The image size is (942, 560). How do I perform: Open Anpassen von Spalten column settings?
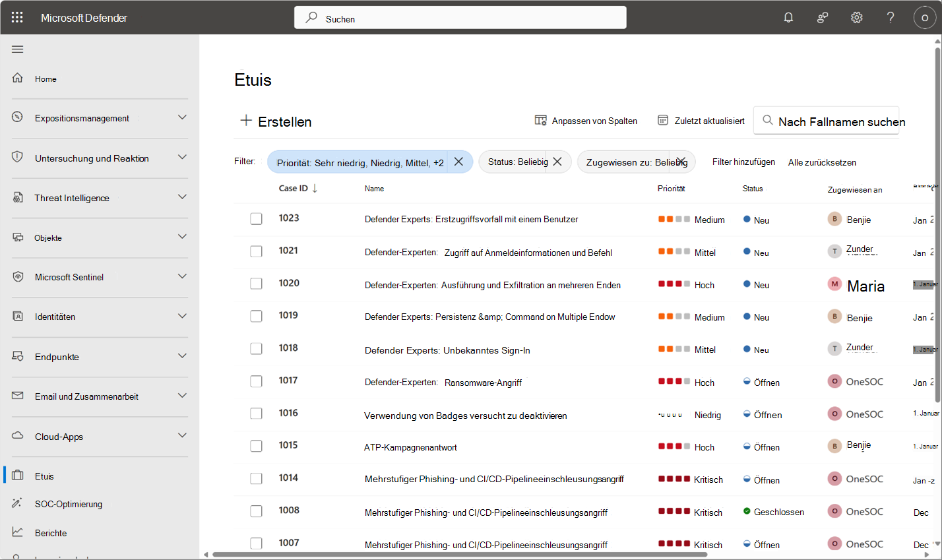coord(586,121)
